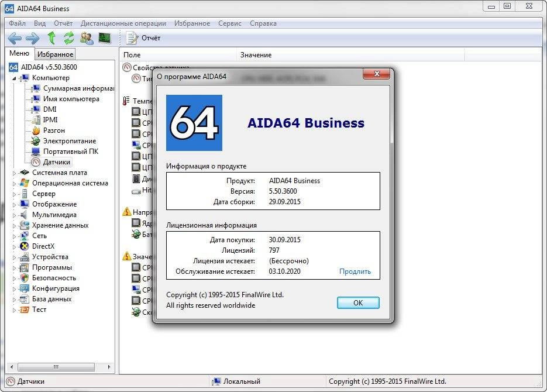Click the Сервер icon in tree
The image size is (547, 392).
pyautogui.click(x=25, y=194)
